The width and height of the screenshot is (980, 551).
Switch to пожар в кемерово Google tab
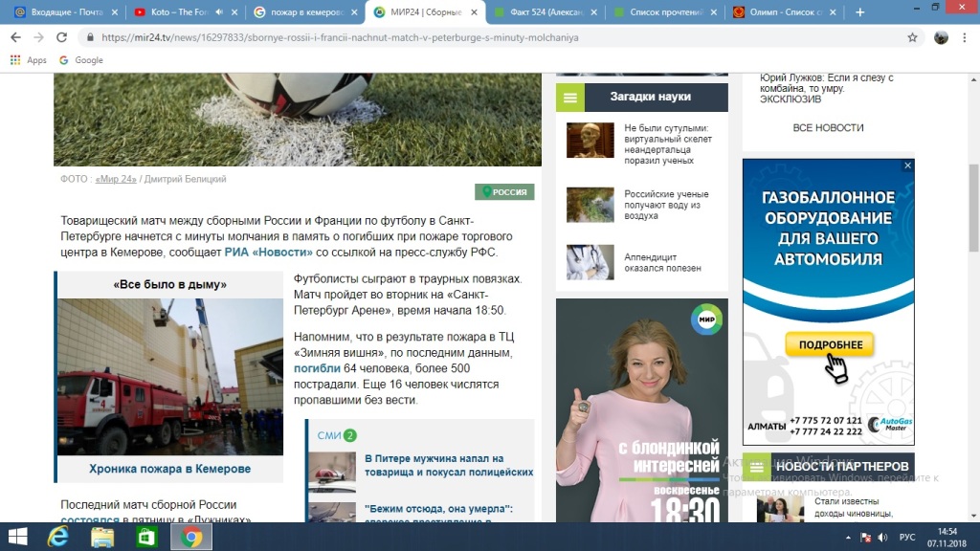[x=305, y=11]
